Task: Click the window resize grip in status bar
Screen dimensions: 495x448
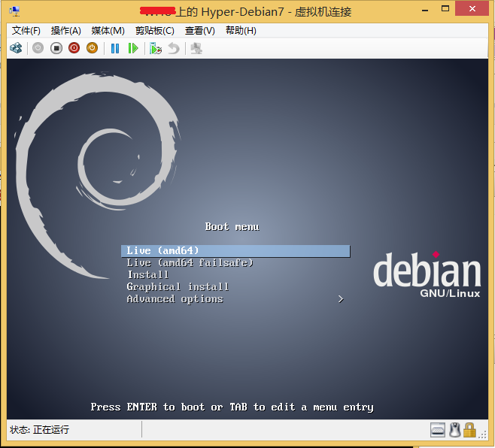Action: pyautogui.click(x=483, y=434)
